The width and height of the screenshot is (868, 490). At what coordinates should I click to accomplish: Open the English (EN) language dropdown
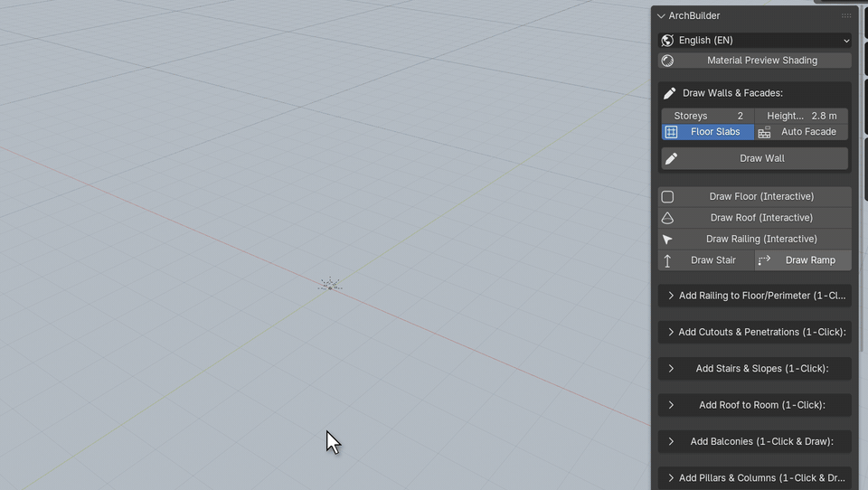click(x=754, y=41)
